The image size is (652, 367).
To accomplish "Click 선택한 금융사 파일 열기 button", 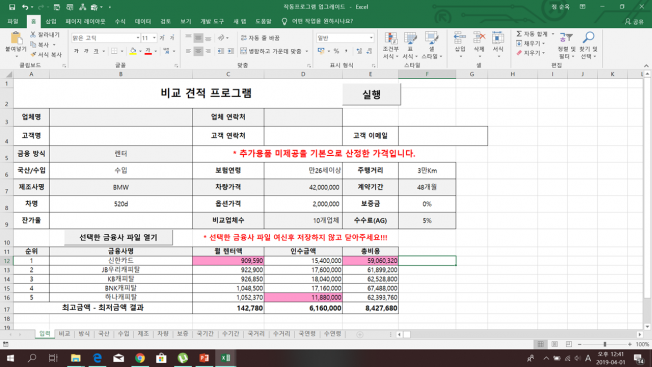I will (x=119, y=237).
